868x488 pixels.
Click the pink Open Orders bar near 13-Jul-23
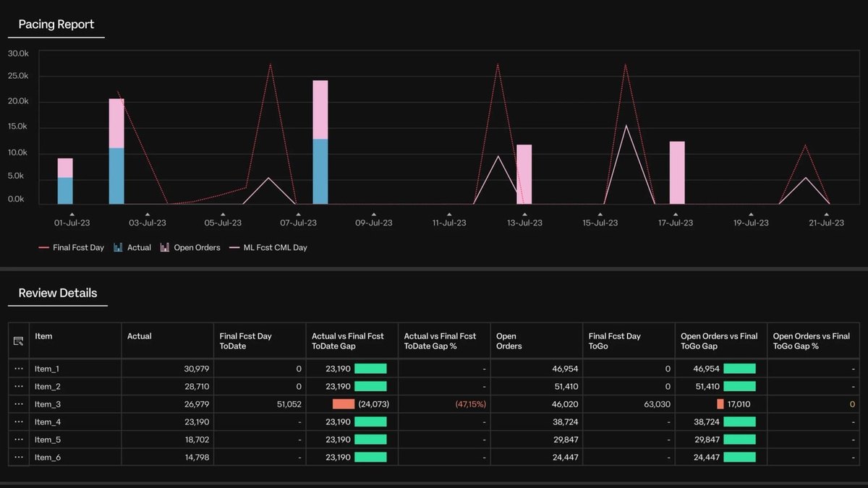[x=524, y=174]
